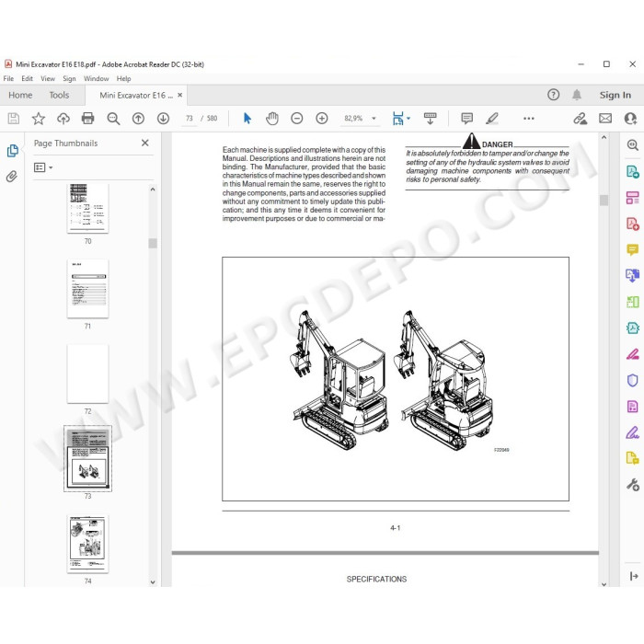Image resolution: width=644 pixels, height=644 pixels.
Task: Open the more tools ellipsis menu
Action: [x=529, y=119]
